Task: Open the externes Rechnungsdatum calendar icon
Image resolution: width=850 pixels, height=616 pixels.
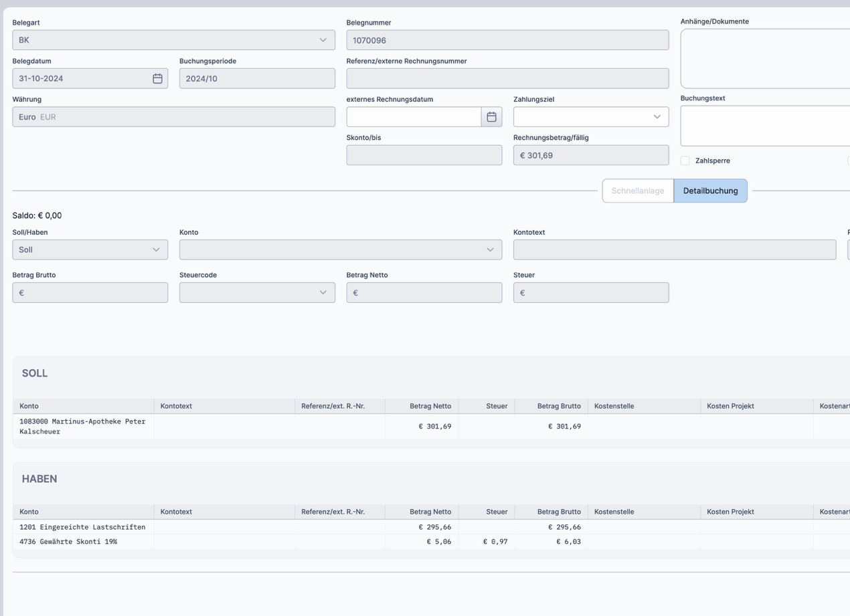Action: 491,117
